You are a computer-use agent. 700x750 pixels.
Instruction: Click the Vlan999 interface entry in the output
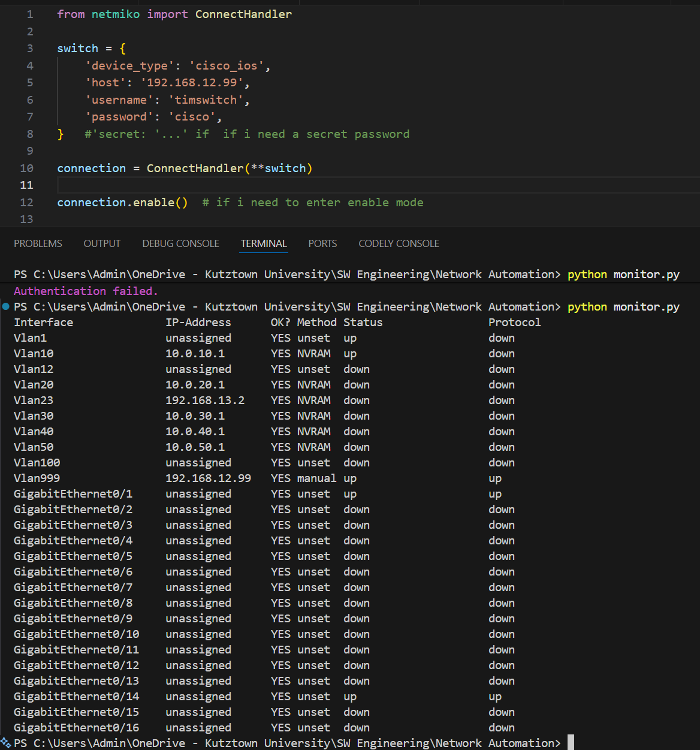point(37,478)
